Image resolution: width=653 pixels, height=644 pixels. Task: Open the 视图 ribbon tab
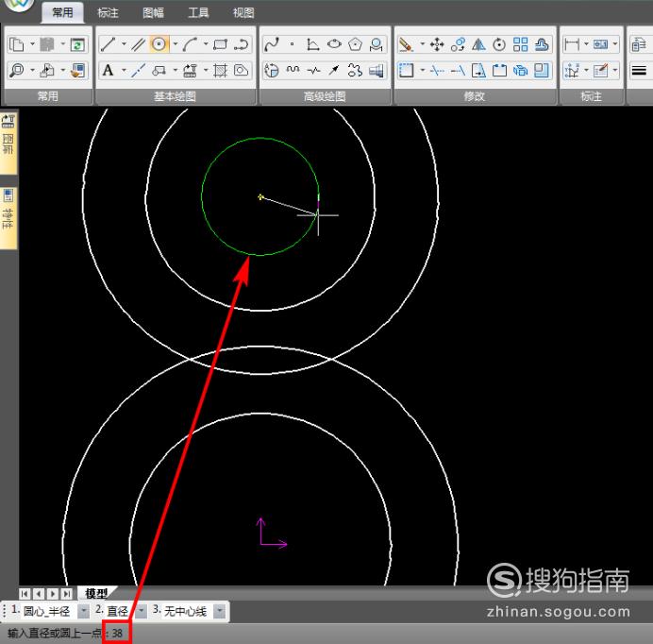pyautogui.click(x=243, y=12)
